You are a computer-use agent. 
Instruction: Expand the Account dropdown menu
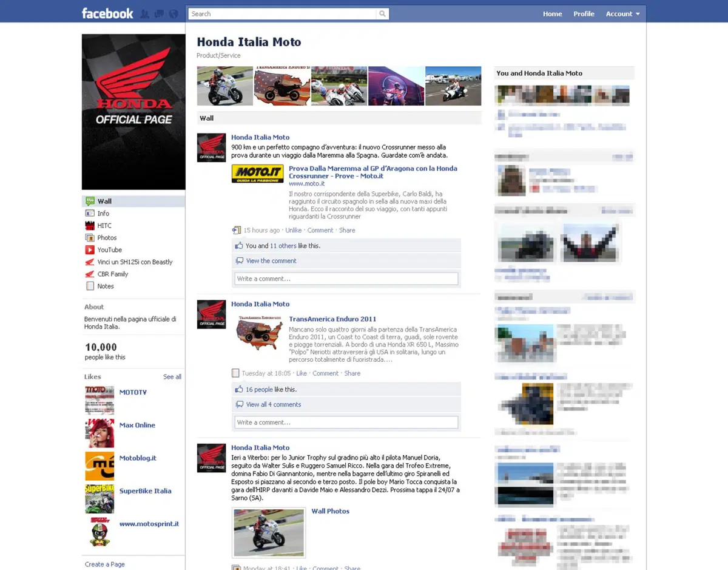tap(622, 14)
